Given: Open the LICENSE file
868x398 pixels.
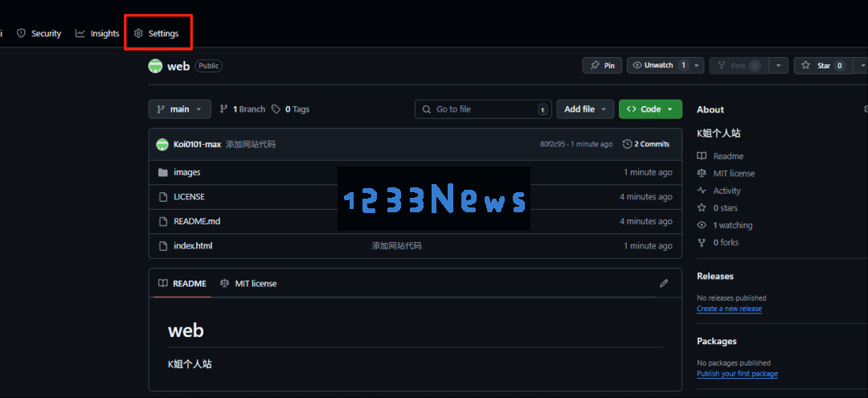Looking at the screenshot, I should (190, 196).
